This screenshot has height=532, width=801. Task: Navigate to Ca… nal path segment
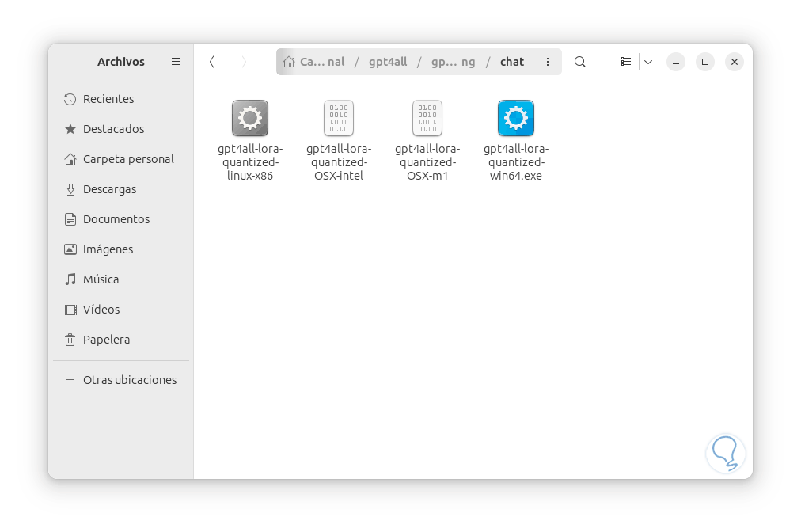(x=322, y=62)
